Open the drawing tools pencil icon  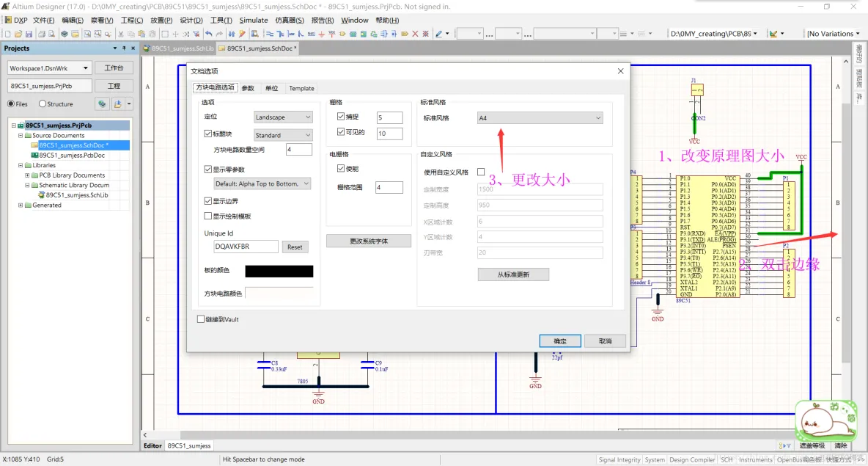pyautogui.click(x=439, y=34)
